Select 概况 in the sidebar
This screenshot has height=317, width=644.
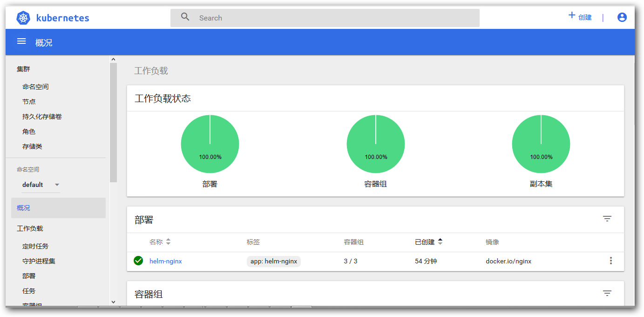pyautogui.click(x=23, y=207)
